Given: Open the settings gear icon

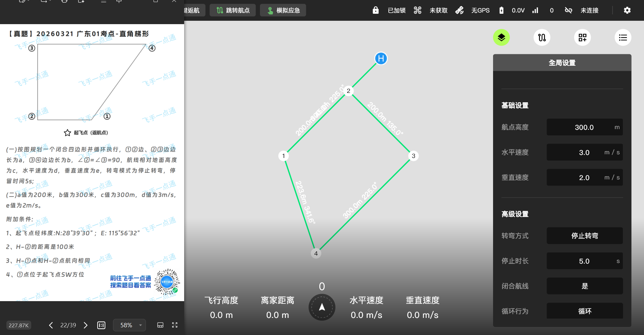Looking at the screenshot, I should click(x=627, y=10).
